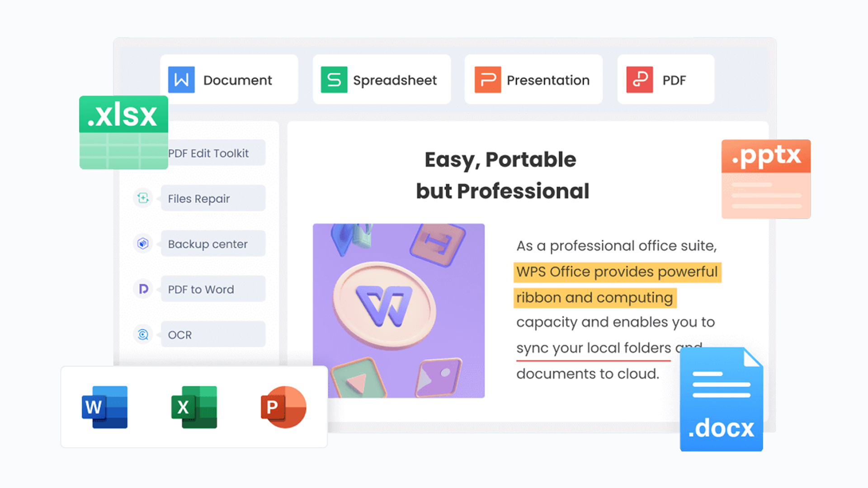
Task: Click the orange P Presentation icon
Action: (x=487, y=80)
